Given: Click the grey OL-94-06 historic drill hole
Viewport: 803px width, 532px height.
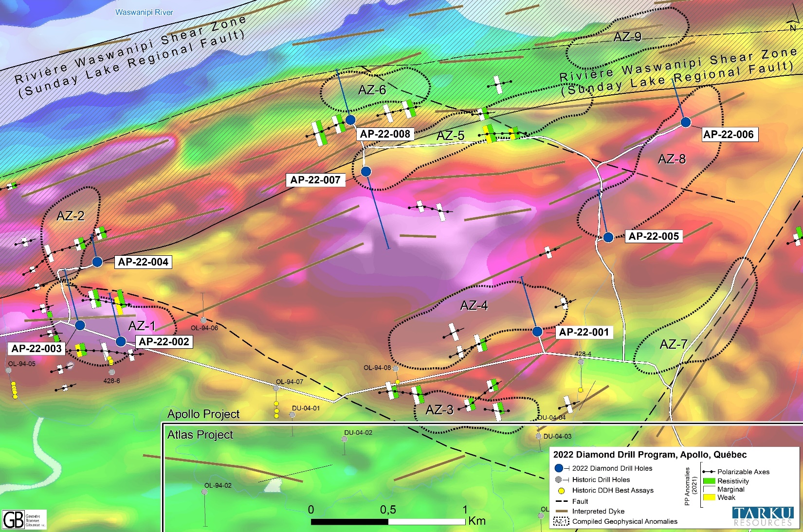Looking at the screenshot, I should coord(203,320).
